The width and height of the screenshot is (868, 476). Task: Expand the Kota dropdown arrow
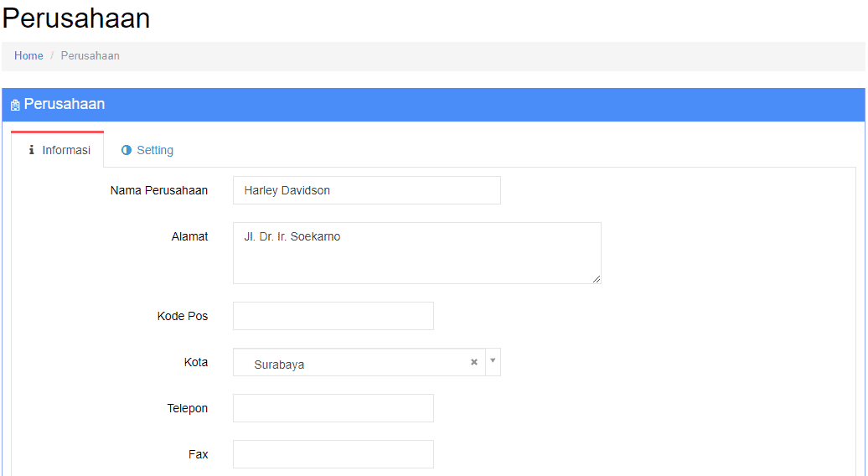point(493,361)
